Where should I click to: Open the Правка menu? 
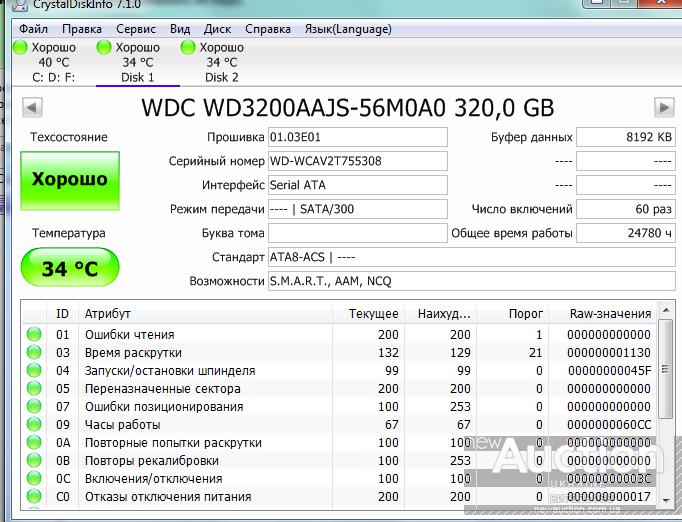[82, 29]
